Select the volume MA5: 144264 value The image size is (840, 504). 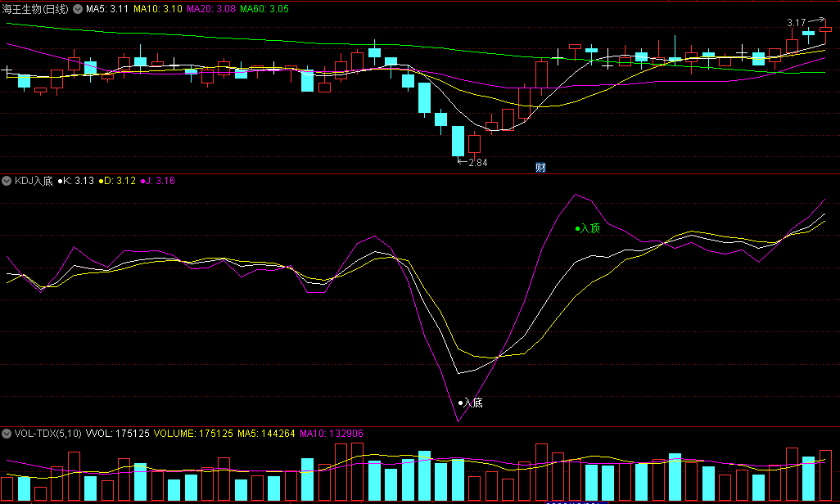click(266, 434)
